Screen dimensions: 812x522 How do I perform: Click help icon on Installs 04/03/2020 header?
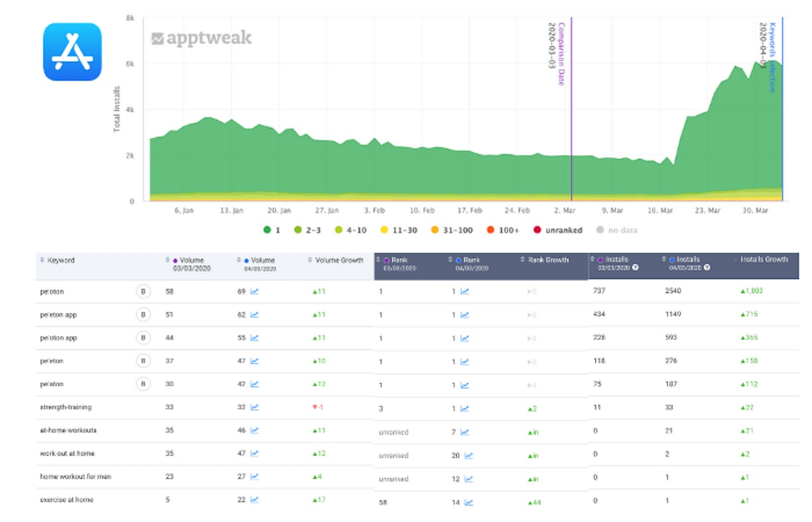[x=707, y=267]
